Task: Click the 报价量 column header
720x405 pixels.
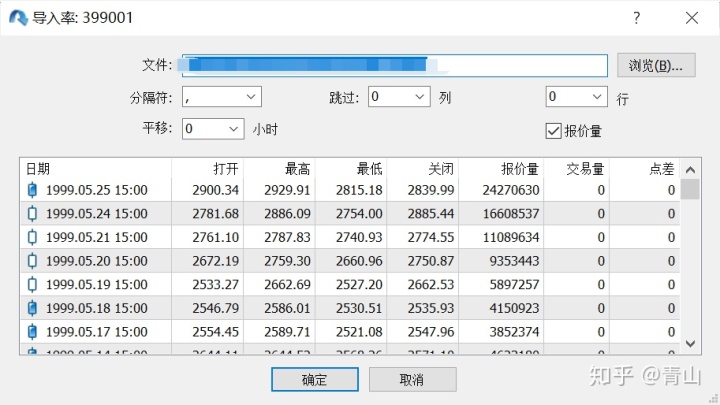Action: click(x=501, y=169)
